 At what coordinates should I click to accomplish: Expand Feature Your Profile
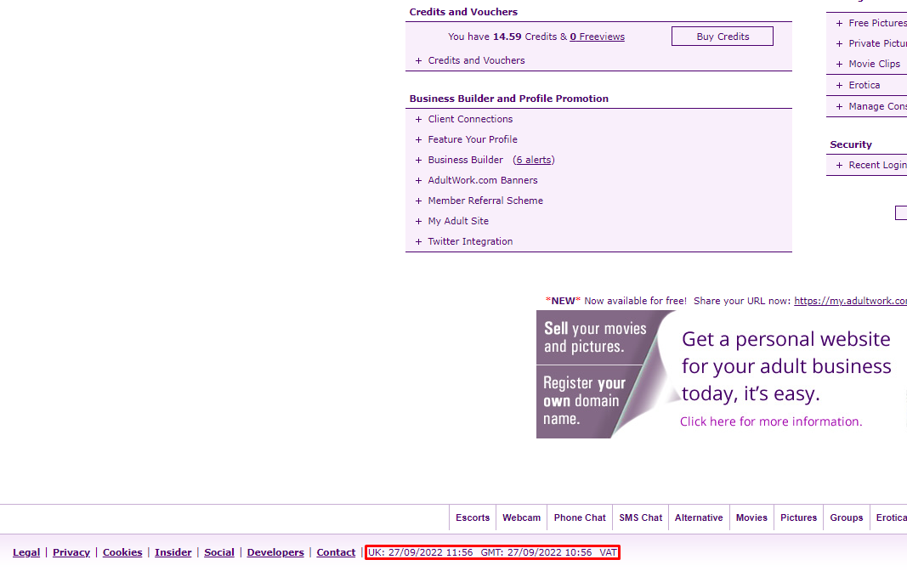point(472,139)
